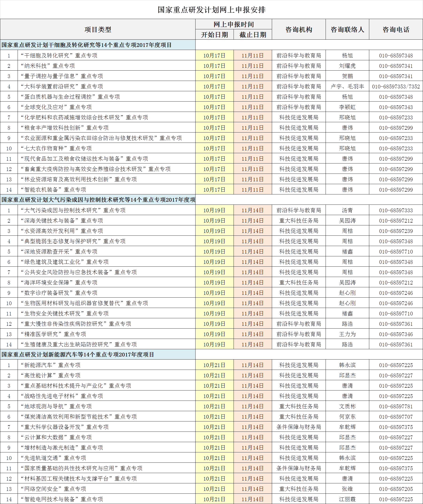Image resolution: width=423 pixels, height=504 pixels.
Task: Click the 干细胞及转化研究等14个重点专项 section heading
Action: pyautogui.click(x=86, y=45)
